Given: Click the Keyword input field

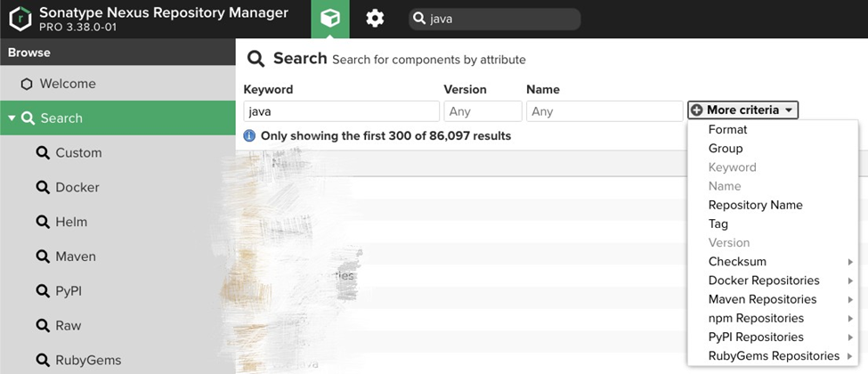Looking at the screenshot, I should coord(341,111).
